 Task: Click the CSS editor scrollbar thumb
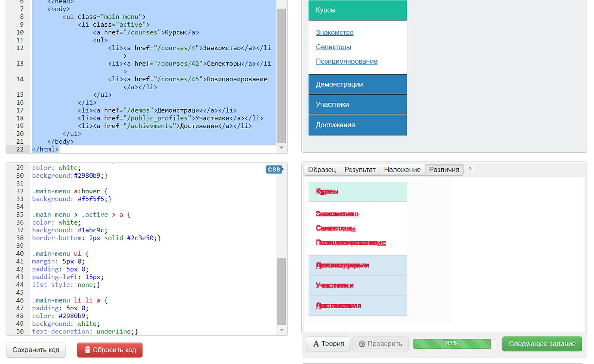coord(282,291)
